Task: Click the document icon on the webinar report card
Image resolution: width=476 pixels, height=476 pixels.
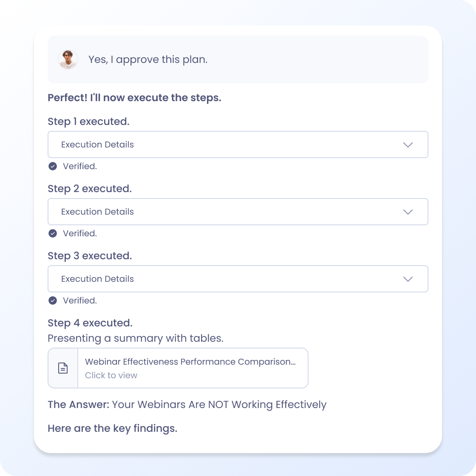Action: 62,368
